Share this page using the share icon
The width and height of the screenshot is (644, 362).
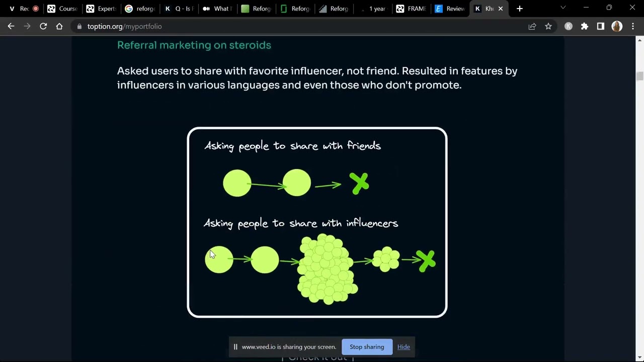(x=532, y=26)
